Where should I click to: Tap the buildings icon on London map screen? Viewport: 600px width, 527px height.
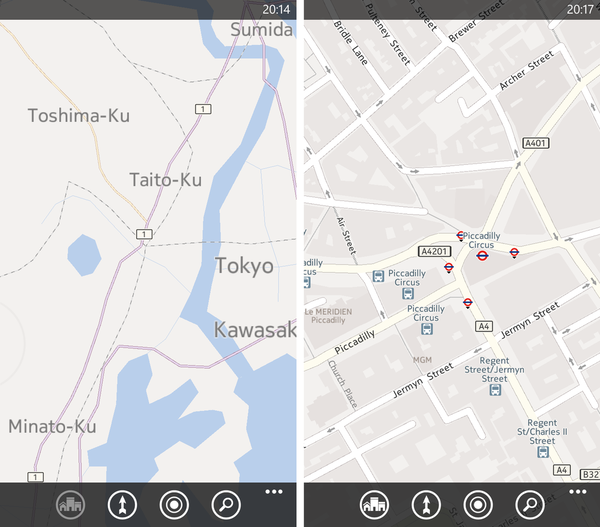374,505
